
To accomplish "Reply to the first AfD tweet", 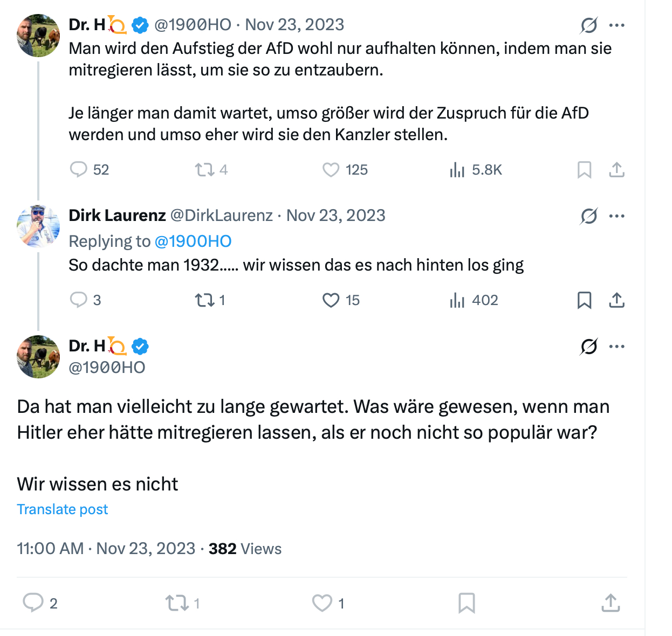I will tap(79, 170).
